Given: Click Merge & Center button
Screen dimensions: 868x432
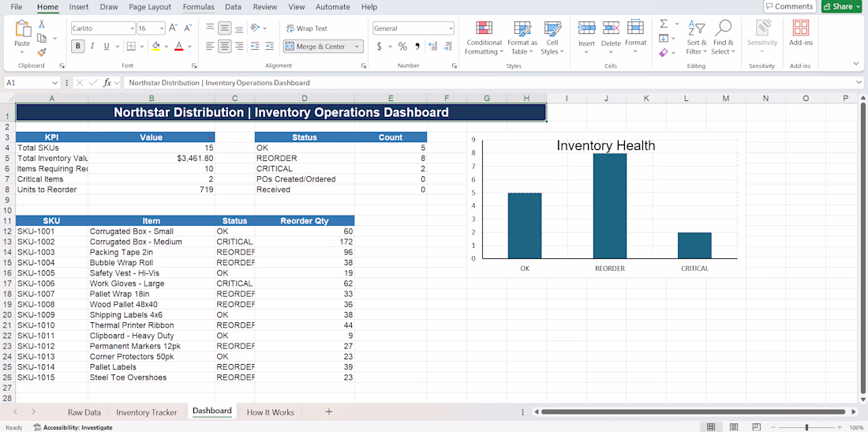Looking at the screenshot, I should (316, 47).
